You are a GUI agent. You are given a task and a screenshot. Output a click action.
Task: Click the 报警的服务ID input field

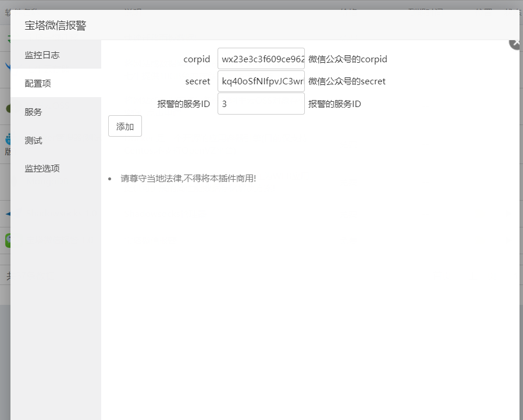(x=261, y=104)
